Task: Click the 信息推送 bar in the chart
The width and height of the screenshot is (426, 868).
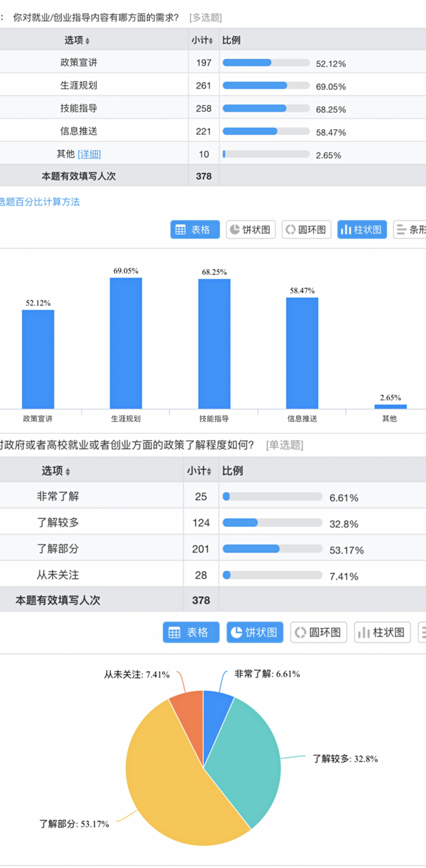Action: pos(302,353)
